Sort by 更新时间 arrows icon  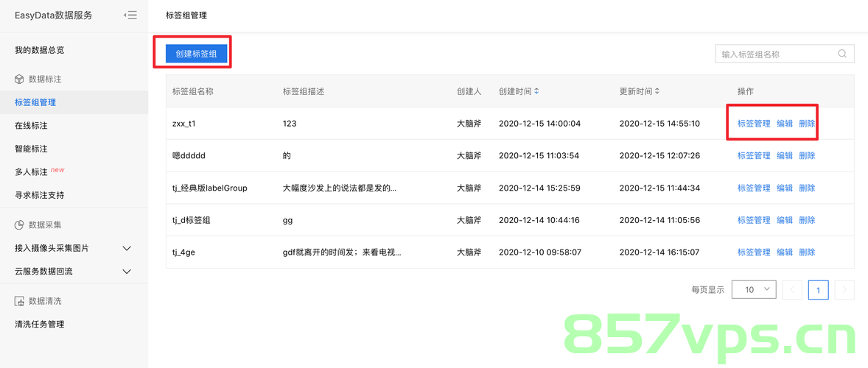(x=657, y=91)
